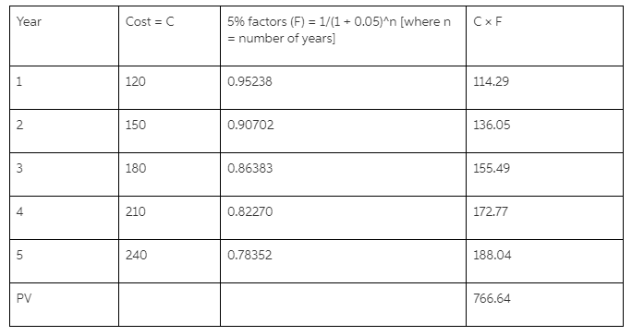Select the product value 172.77
Image resolution: width=644 pixels, height=336 pixels.
(491, 211)
